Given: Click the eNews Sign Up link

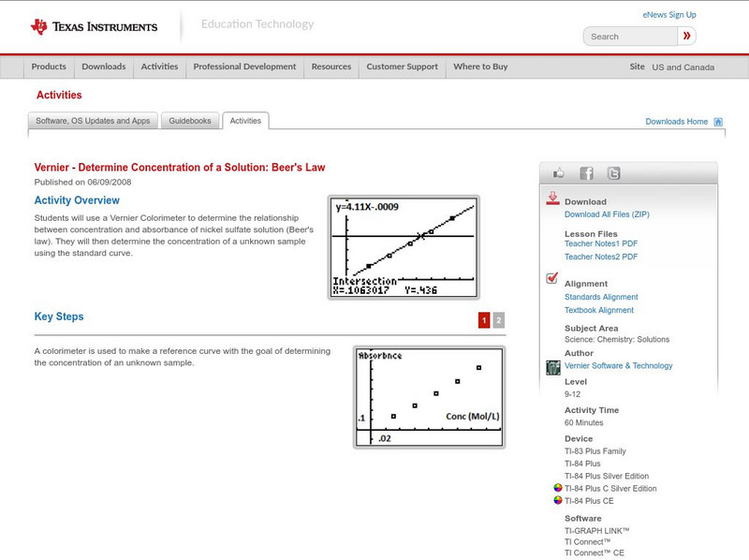Looking at the screenshot, I should point(668,14).
